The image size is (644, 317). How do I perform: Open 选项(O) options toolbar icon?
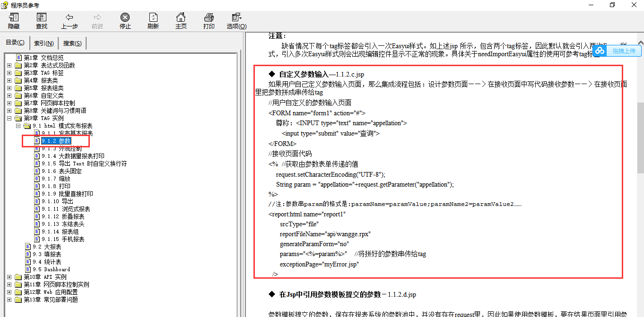[236, 21]
